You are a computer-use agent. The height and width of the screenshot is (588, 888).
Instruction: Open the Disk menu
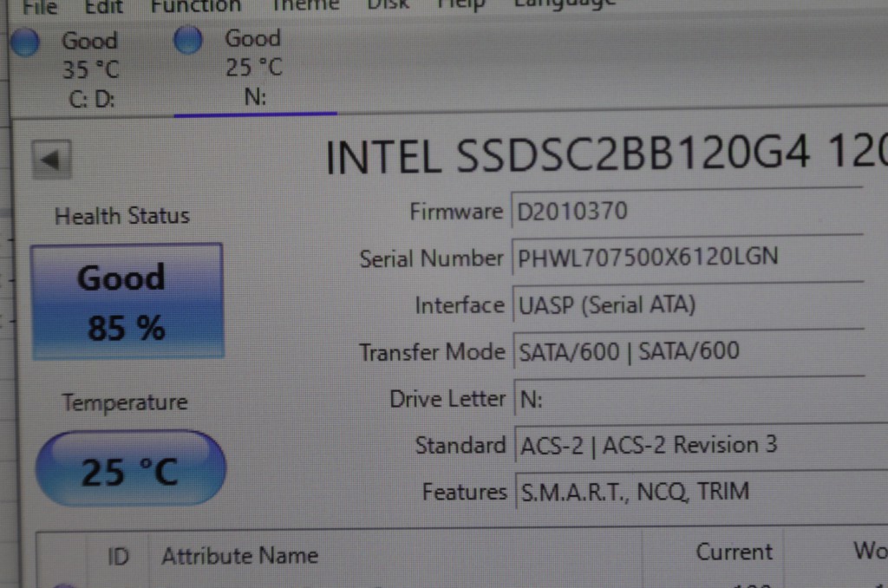388,7
